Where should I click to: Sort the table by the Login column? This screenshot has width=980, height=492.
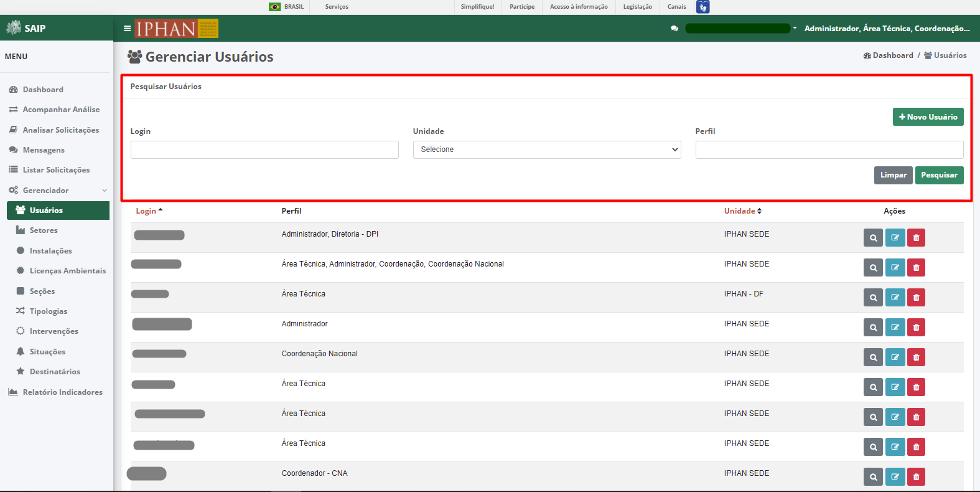coord(149,211)
